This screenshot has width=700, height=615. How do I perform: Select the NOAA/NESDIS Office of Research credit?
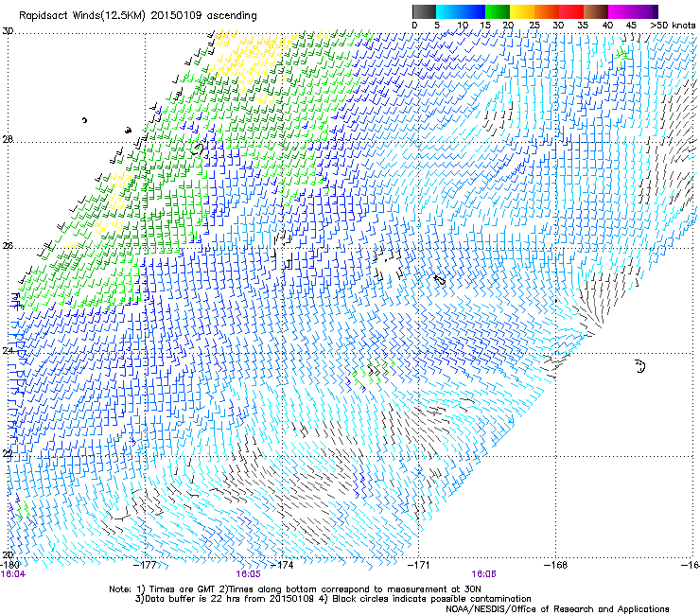pyautogui.click(x=557, y=609)
